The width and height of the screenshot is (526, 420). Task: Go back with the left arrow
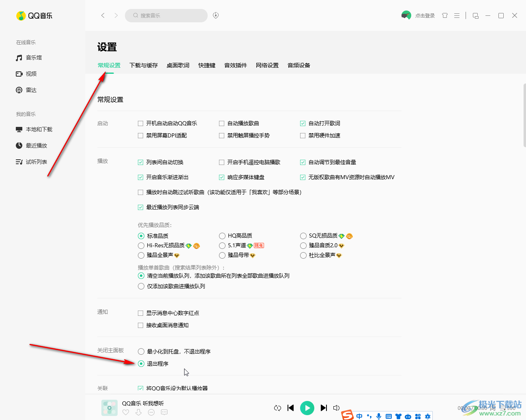tap(103, 15)
